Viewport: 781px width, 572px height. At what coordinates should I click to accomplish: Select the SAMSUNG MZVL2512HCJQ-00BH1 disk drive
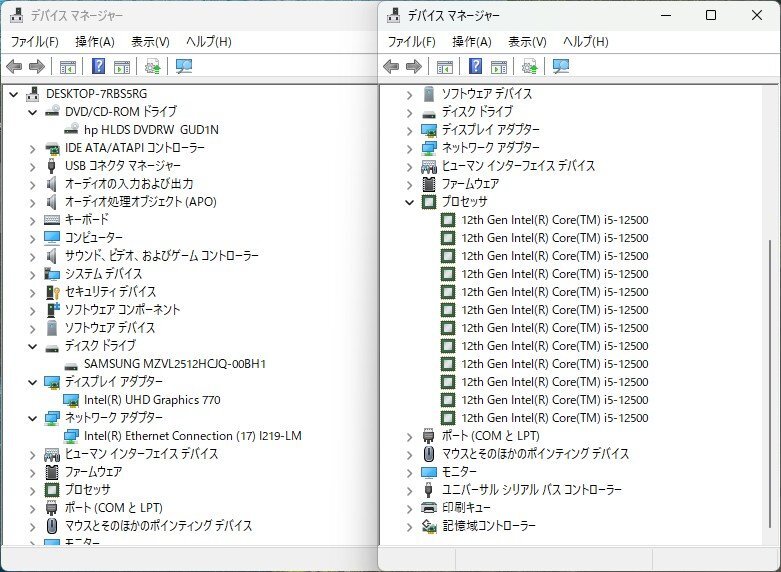click(174, 364)
